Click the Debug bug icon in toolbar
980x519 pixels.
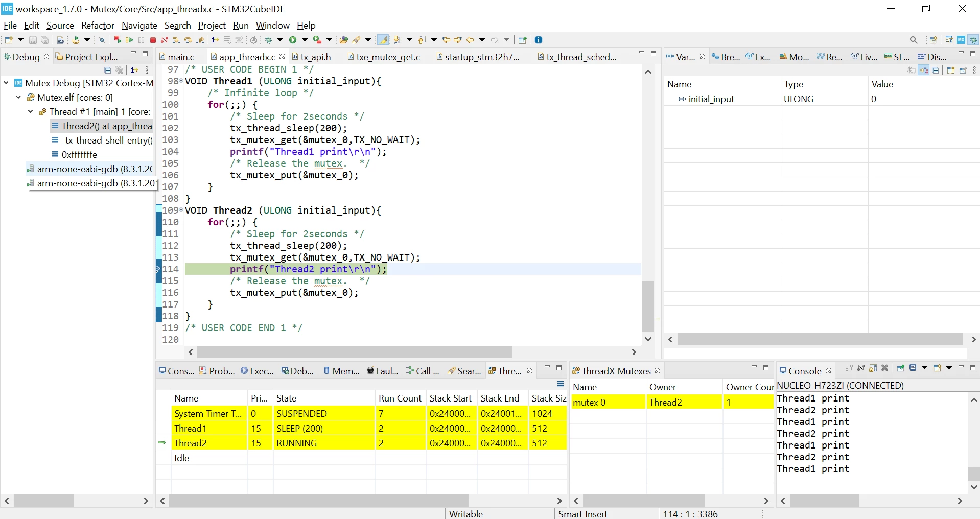(x=268, y=40)
